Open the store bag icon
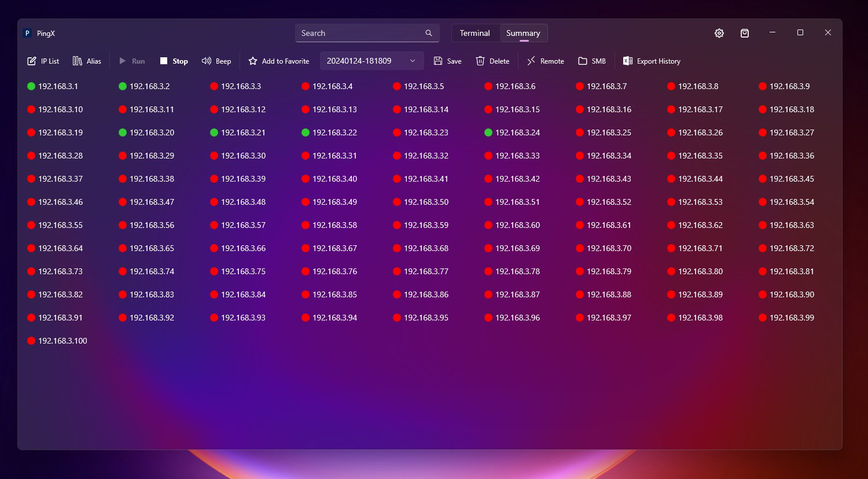868x479 pixels. pos(745,33)
